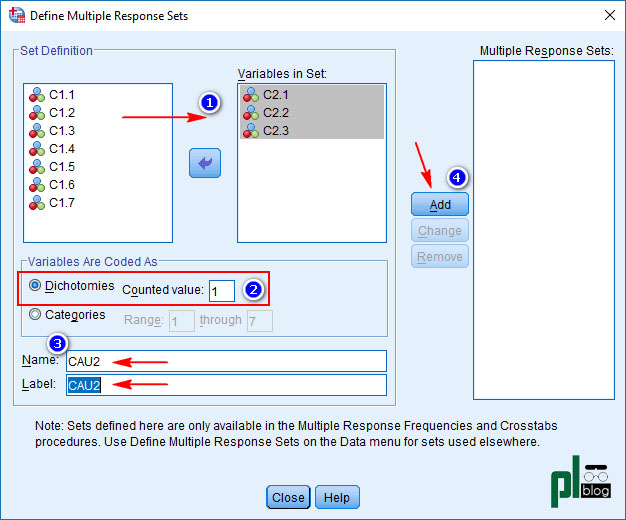The image size is (626, 520).
Task: Select the C1.6 variable entry
Action: point(61,185)
